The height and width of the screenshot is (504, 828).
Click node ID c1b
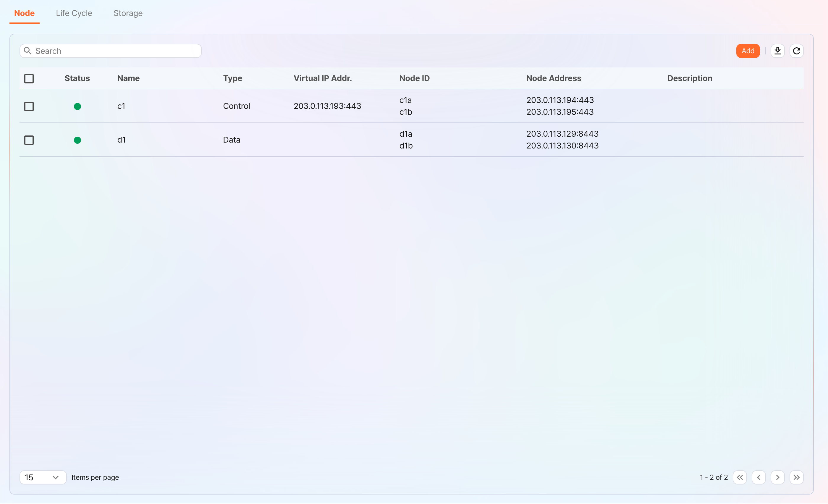tap(406, 112)
